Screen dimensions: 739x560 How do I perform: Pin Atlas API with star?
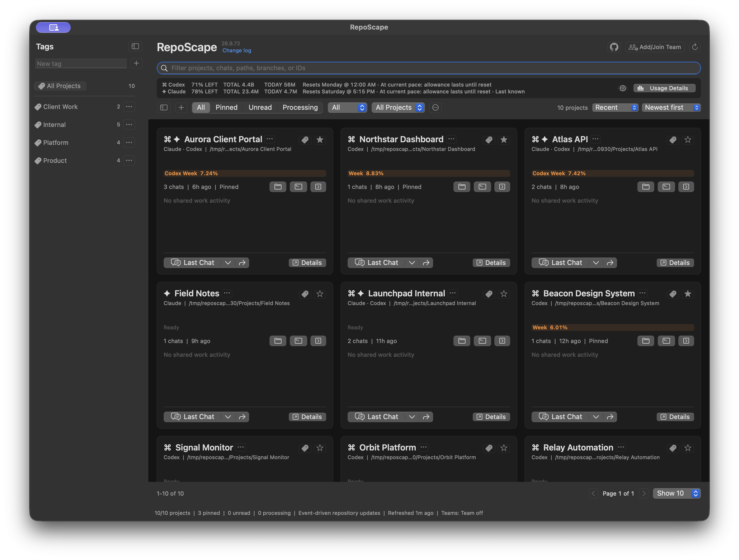point(688,140)
